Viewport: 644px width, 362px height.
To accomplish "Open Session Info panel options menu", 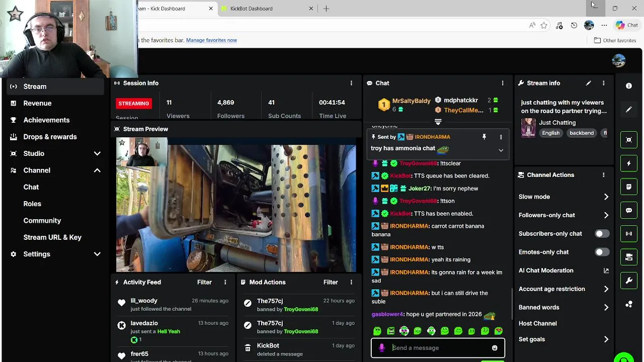I will click(351, 83).
